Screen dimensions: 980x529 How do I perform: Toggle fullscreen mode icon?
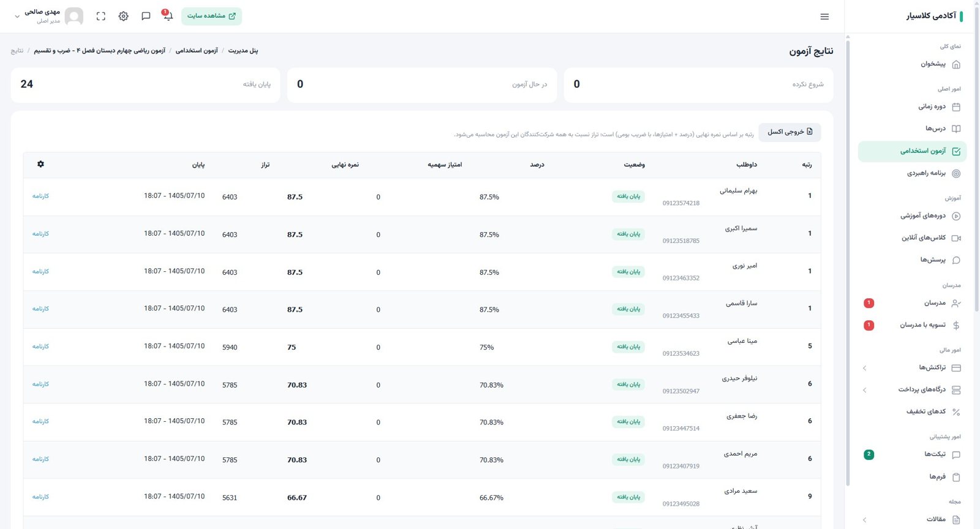[x=101, y=17]
